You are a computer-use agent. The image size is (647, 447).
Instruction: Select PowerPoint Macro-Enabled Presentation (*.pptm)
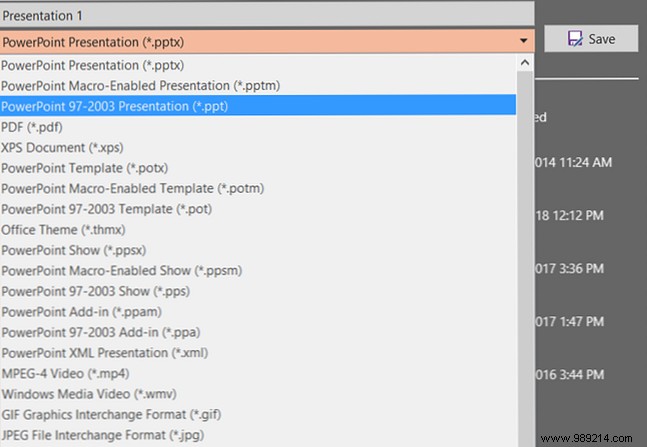(x=258, y=85)
